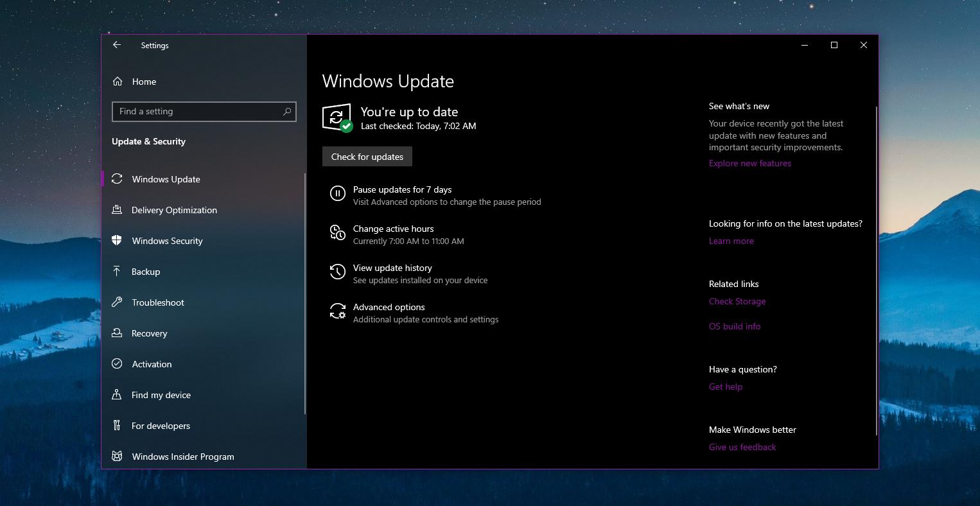Click the Find a setting search box
Screen dimensions: 980x506
[204, 111]
